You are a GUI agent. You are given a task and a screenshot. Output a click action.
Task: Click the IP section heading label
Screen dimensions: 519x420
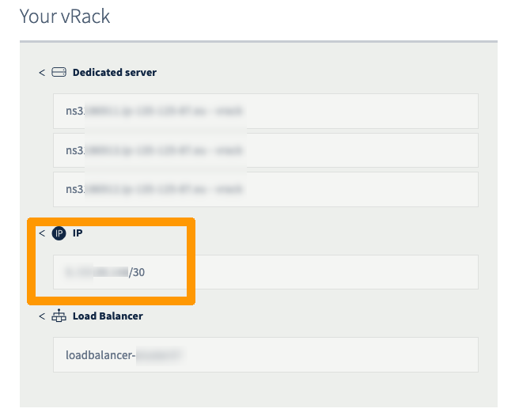(x=78, y=233)
